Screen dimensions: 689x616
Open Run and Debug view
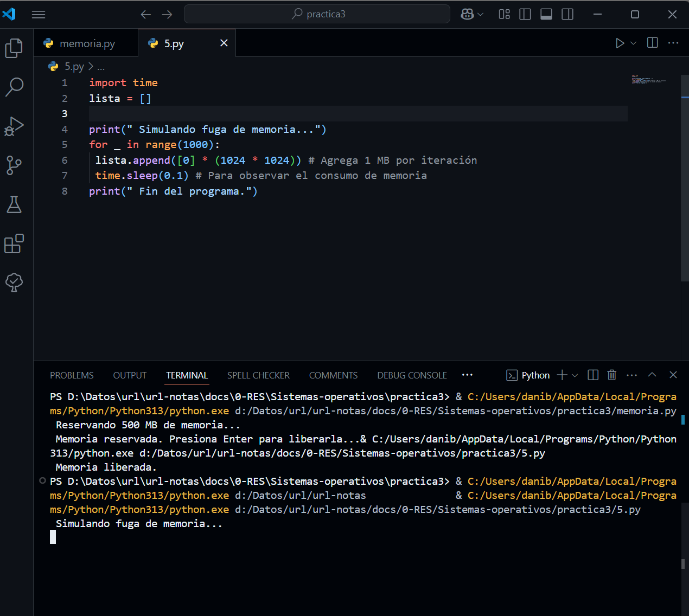[x=14, y=126]
